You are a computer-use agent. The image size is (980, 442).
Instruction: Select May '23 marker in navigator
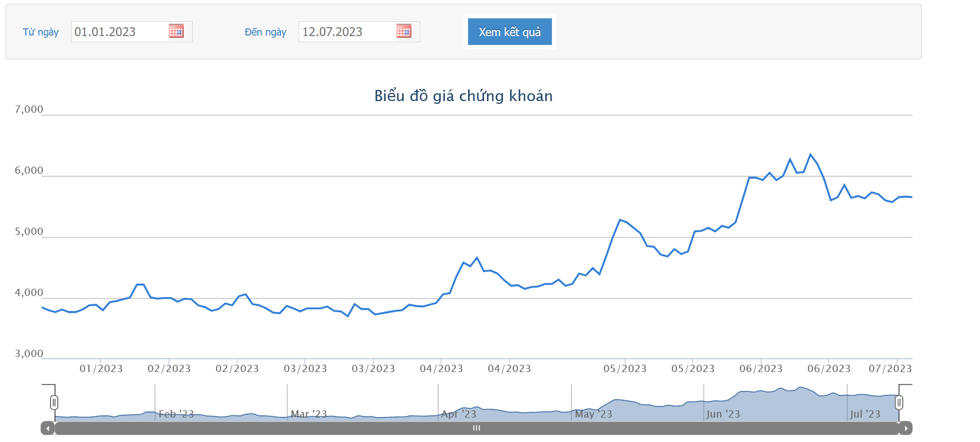593,414
